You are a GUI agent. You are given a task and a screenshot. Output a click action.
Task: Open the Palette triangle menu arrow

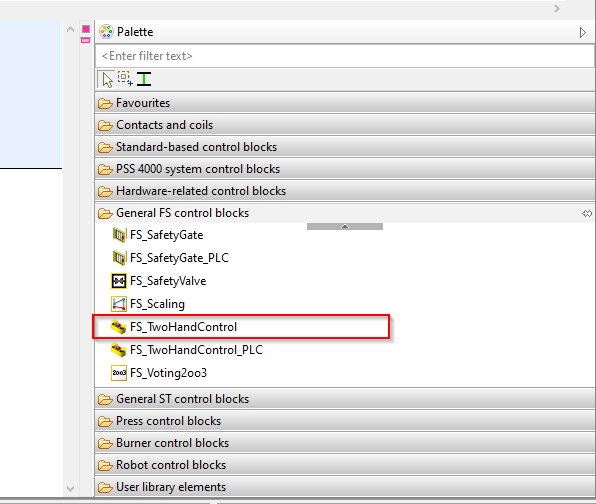click(583, 32)
